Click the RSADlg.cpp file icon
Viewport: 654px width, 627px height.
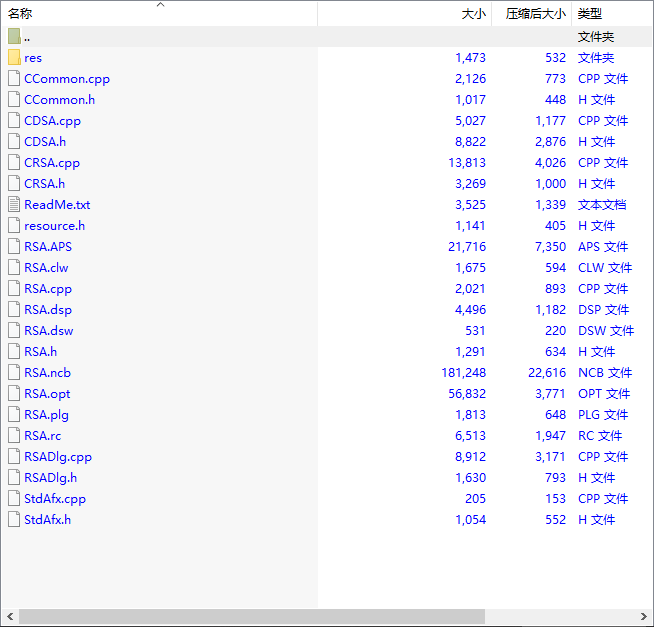[14, 456]
